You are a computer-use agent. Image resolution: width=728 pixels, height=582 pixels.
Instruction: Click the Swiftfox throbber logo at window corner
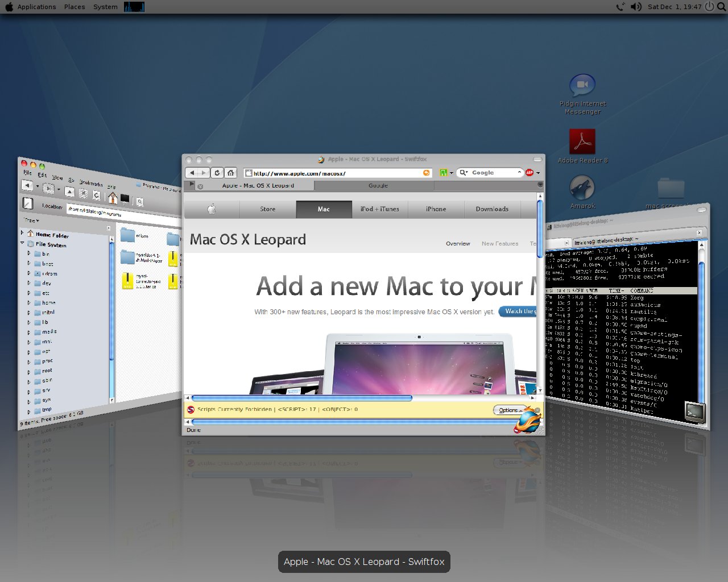point(528,421)
